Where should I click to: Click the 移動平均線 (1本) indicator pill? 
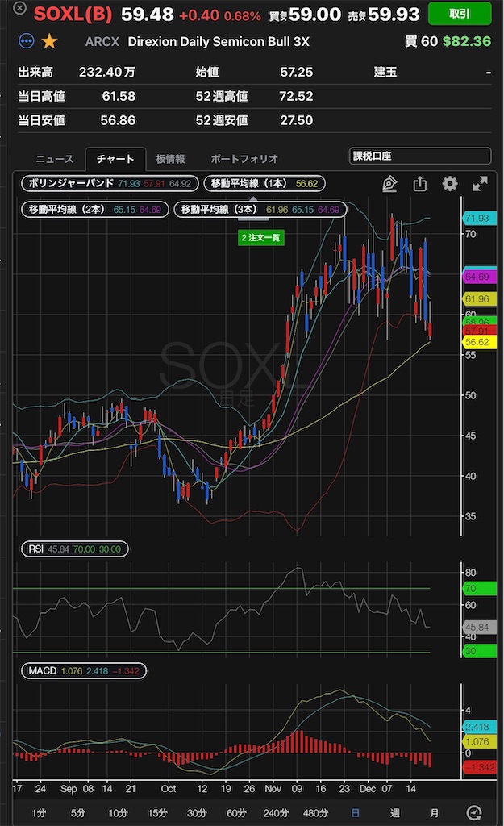point(264,183)
